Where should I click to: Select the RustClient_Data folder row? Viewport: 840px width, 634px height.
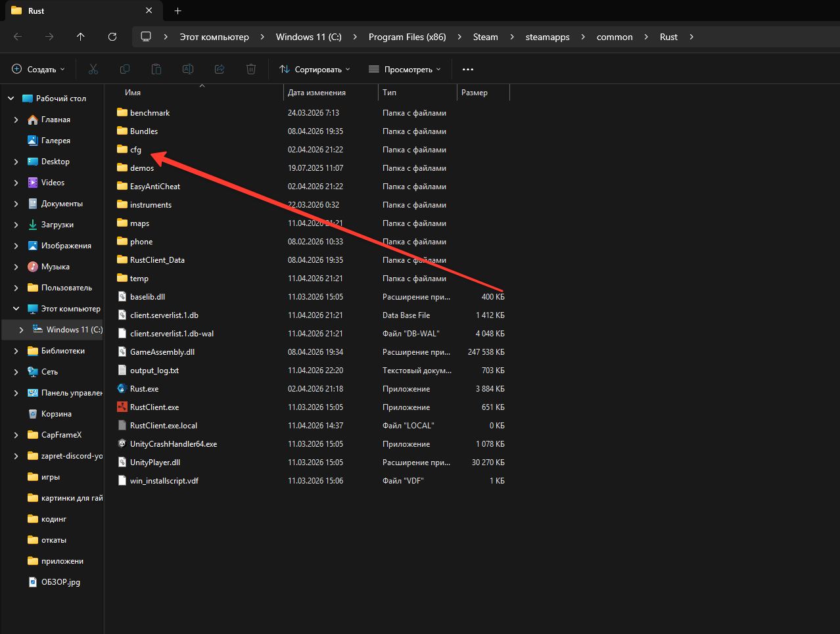[310, 260]
